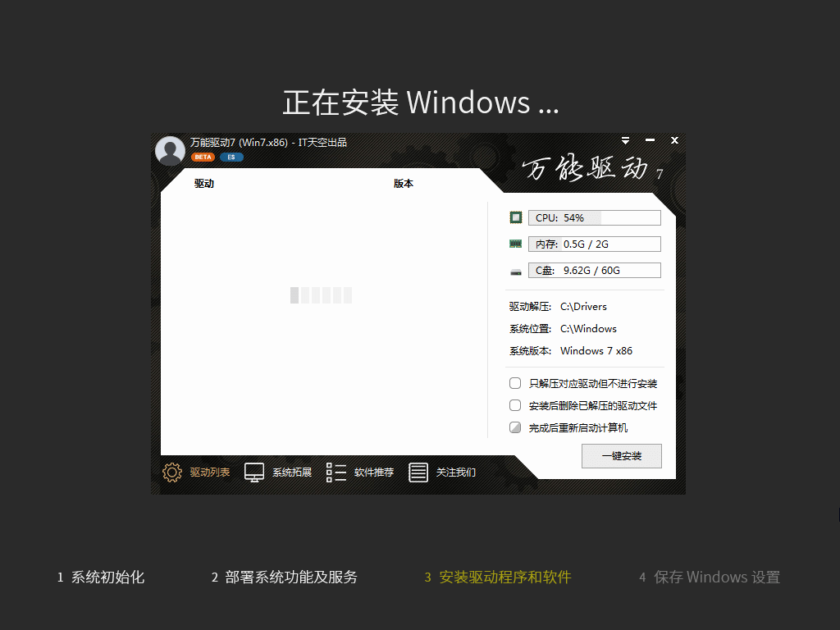
Task: Enable 安装后删除已解压的驱动文件 checkbox
Action: coord(515,405)
